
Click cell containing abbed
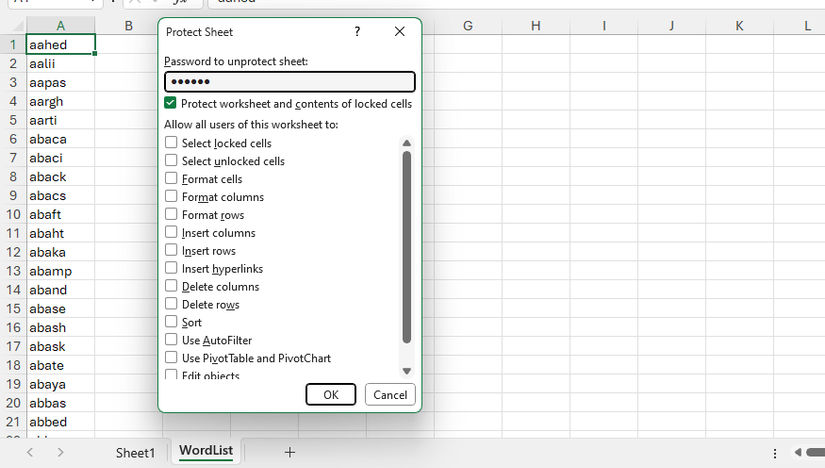[61, 422]
